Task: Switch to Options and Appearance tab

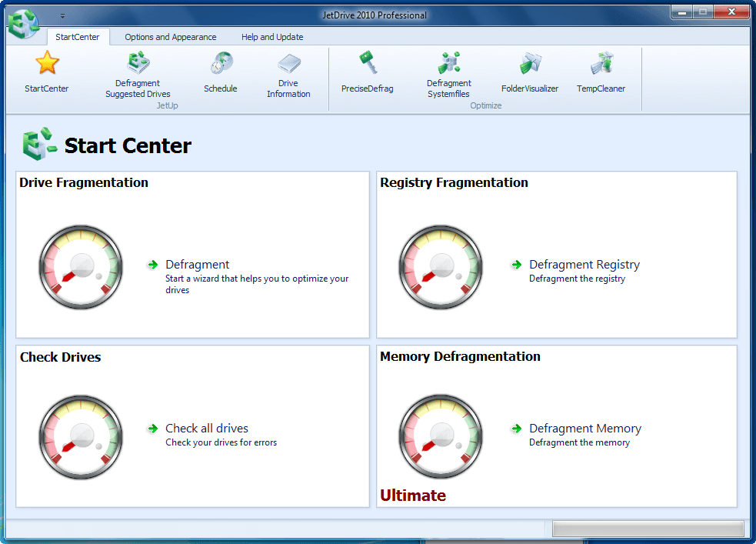Action: (170, 37)
